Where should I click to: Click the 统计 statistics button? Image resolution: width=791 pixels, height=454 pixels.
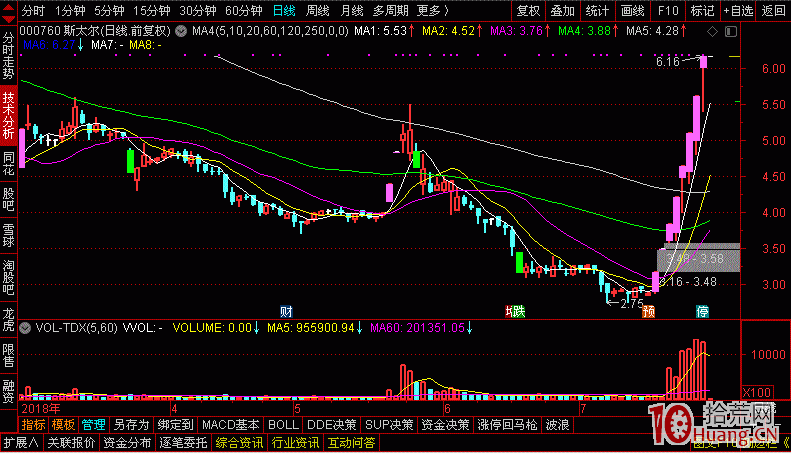click(598, 11)
